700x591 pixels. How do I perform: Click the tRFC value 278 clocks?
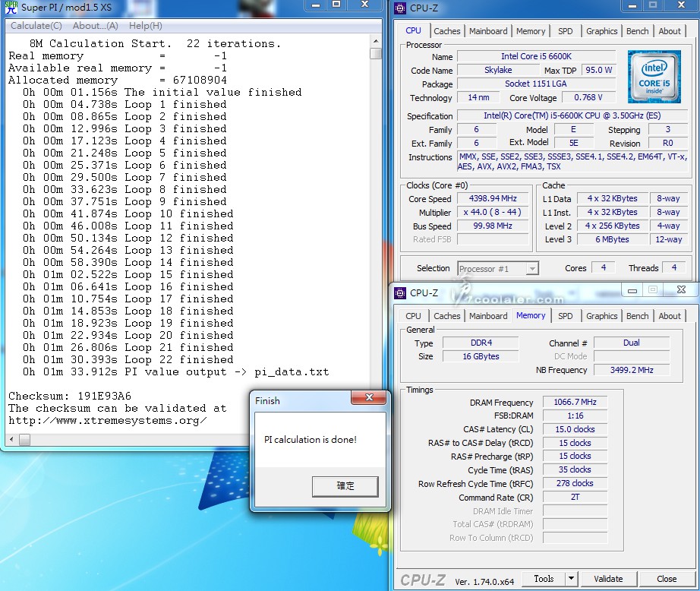click(575, 483)
